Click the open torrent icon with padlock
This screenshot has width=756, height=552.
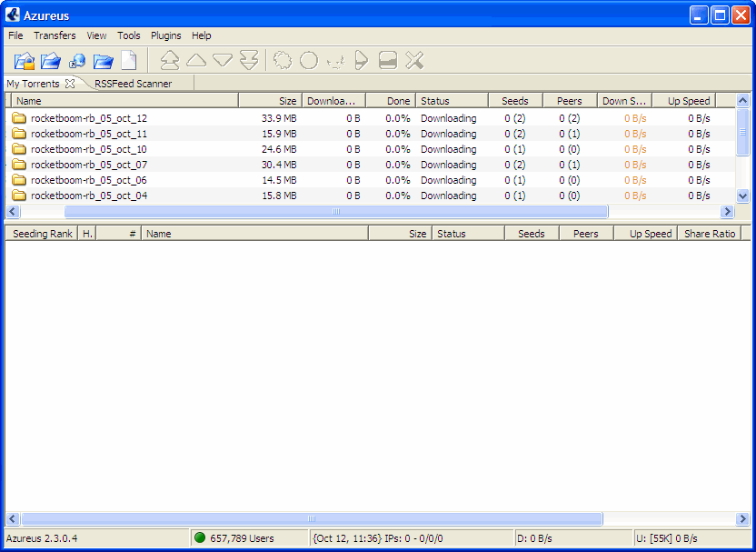click(25, 61)
